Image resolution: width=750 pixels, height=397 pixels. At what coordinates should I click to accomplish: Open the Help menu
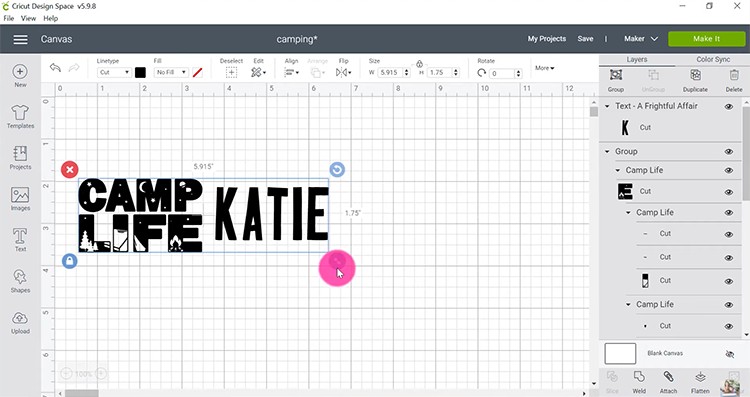(51, 18)
